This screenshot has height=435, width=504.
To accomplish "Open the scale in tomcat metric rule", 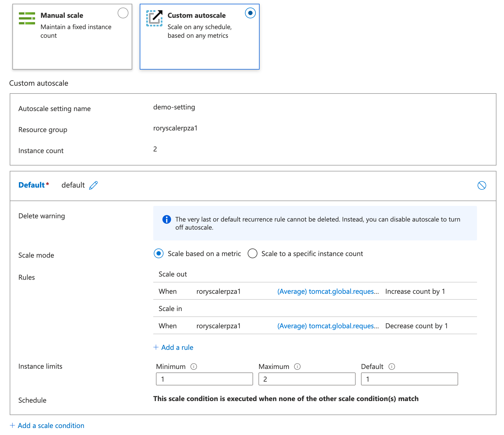I will click(x=328, y=326).
